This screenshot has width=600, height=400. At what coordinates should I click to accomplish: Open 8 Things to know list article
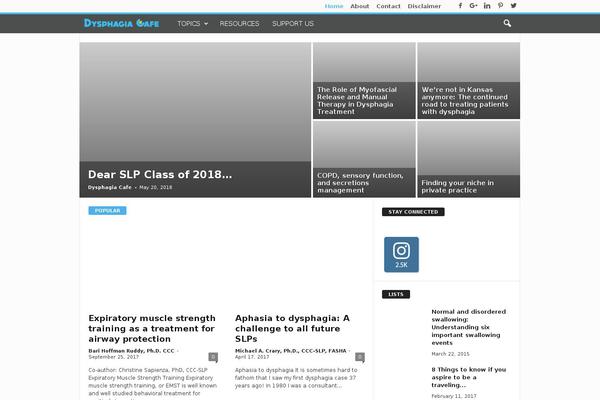click(469, 377)
